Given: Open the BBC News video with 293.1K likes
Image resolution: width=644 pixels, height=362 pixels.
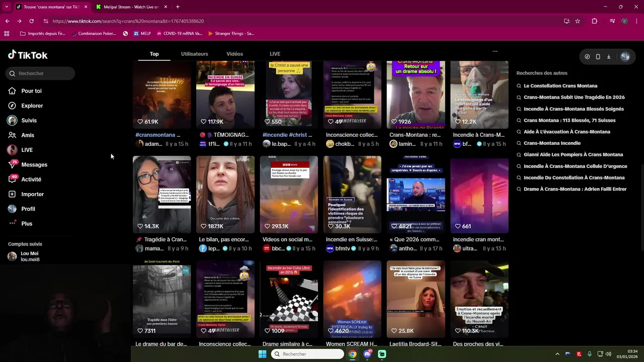Looking at the screenshot, I should [289, 195].
